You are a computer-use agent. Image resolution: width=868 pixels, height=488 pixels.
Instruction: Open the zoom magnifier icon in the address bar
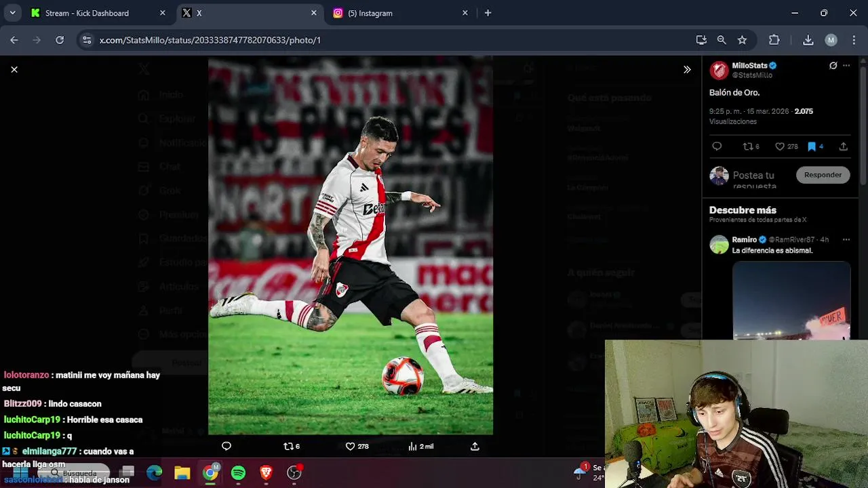pos(722,40)
